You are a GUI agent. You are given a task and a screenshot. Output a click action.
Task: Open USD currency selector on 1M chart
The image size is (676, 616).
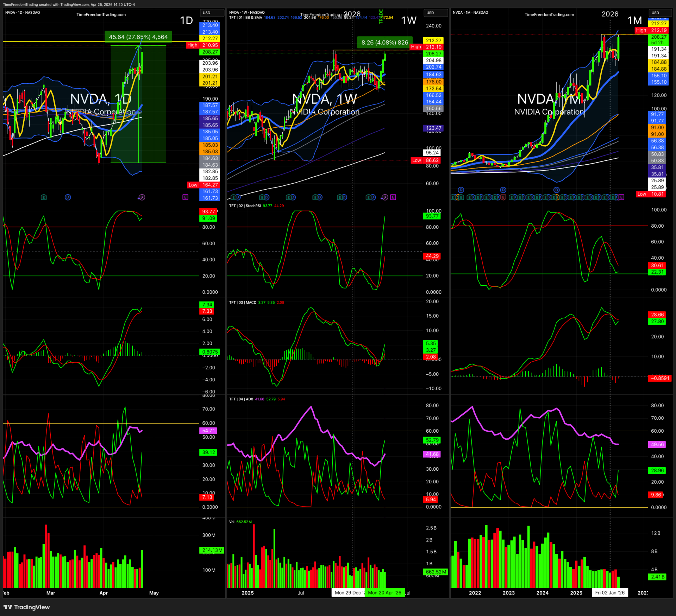pyautogui.click(x=660, y=13)
